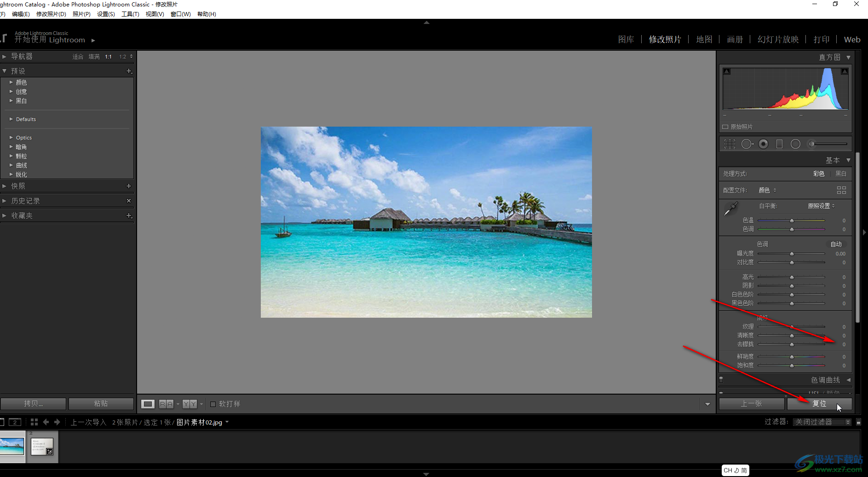Open the 修改照片(D) menu
The image size is (868, 477).
51,14
